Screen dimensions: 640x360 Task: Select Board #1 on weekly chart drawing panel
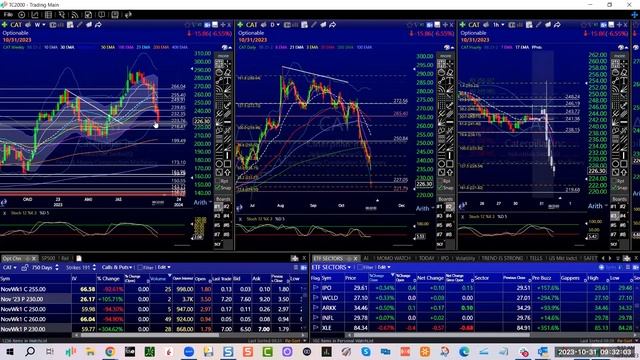pyautogui.click(x=218, y=207)
